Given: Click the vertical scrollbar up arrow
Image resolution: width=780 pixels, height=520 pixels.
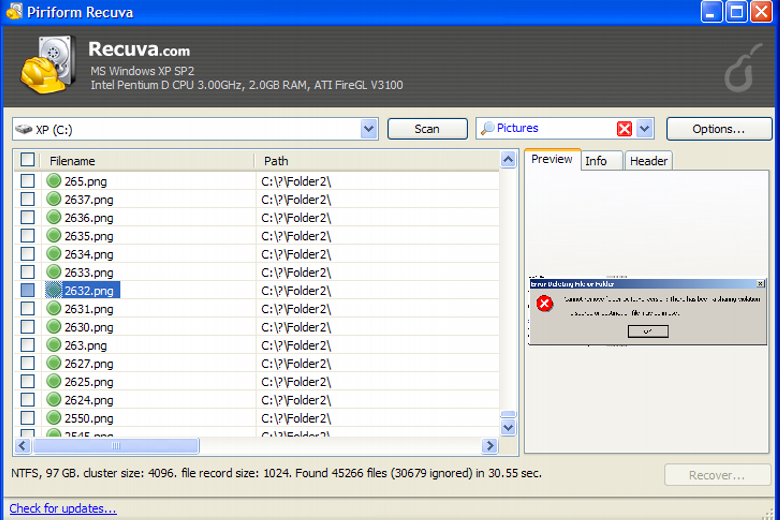Looking at the screenshot, I should (x=508, y=160).
